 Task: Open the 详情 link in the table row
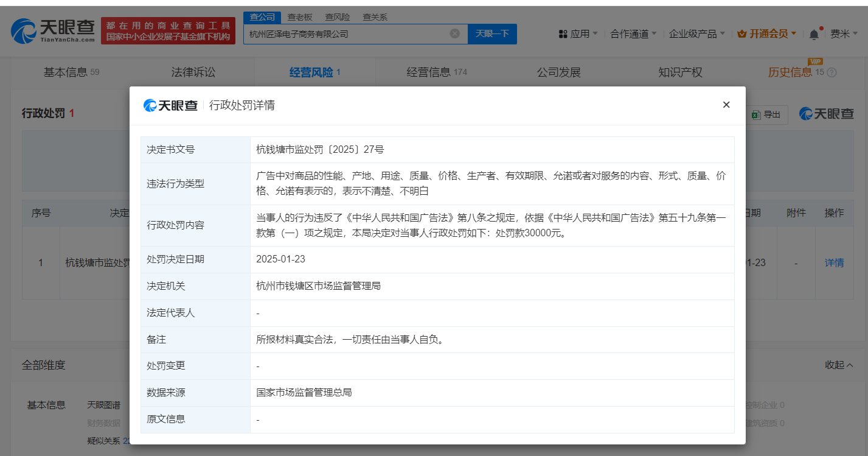(x=834, y=263)
